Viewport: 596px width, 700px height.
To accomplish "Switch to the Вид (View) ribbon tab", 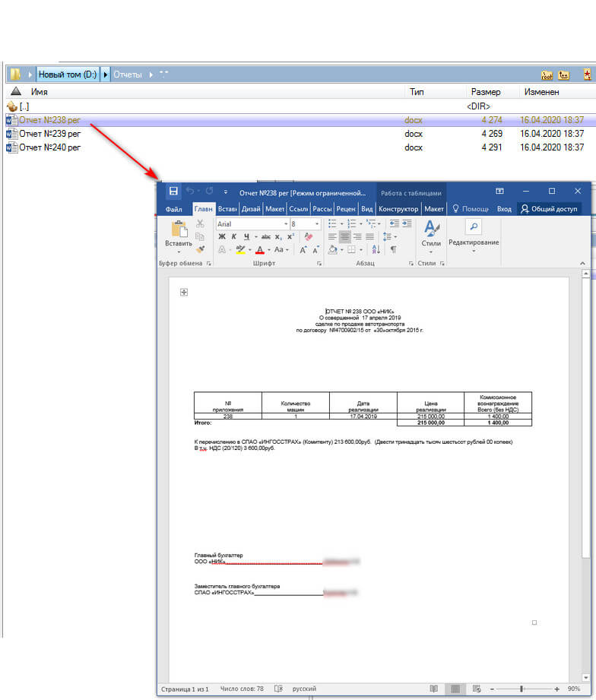I will tap(366, 209).
